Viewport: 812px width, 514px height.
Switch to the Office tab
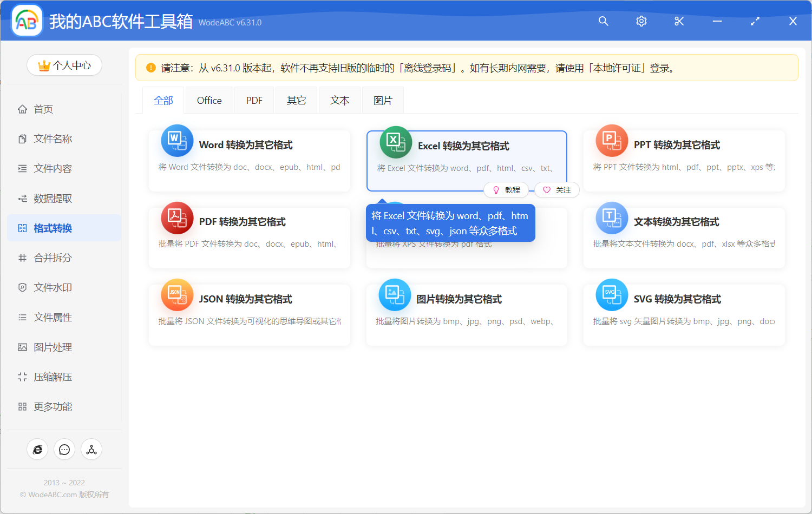pyautogui.click(x=209, y=100)
